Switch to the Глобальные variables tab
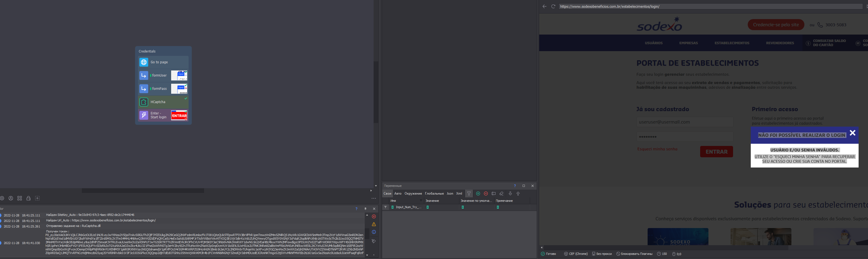The image size is (868, 259). pyautogui.click(x=434, y=194)
